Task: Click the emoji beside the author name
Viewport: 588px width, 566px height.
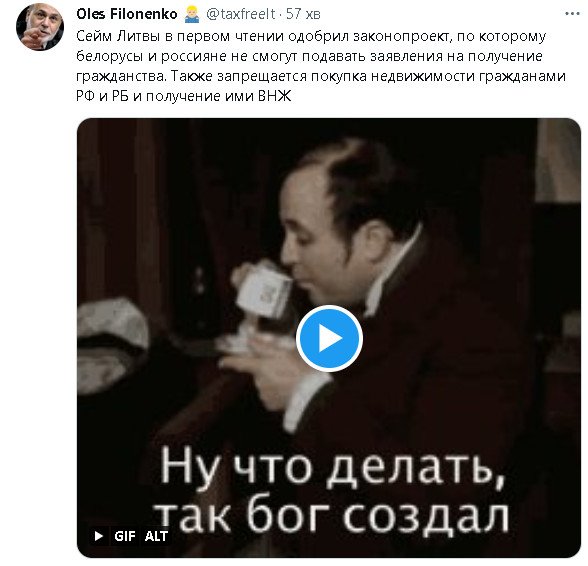Action: pyautogui.click(x=192, y=14)
